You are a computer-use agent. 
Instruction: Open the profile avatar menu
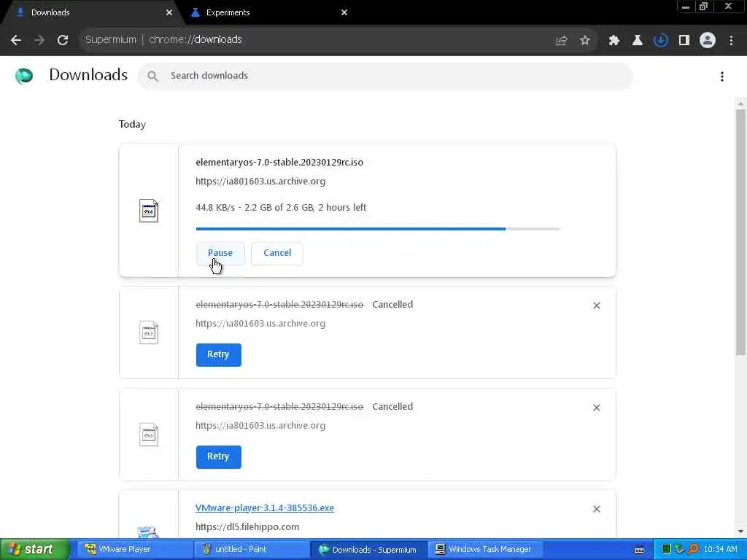[x=708, y=41]
